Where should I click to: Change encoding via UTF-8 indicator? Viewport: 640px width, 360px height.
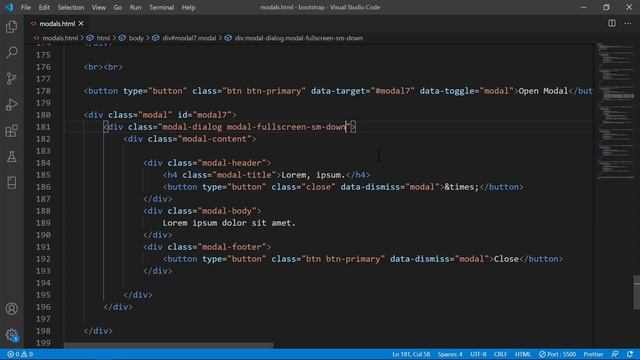pos(478,354)
